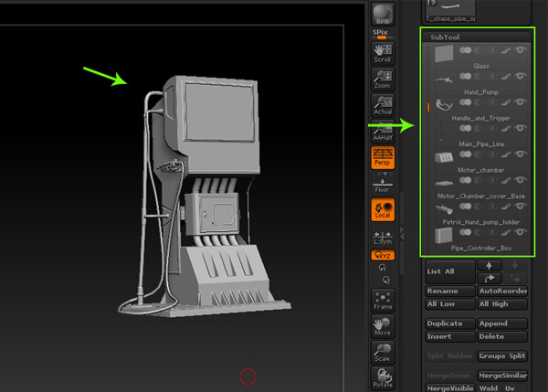Toggle Persp perspective mode

[382, 157]
